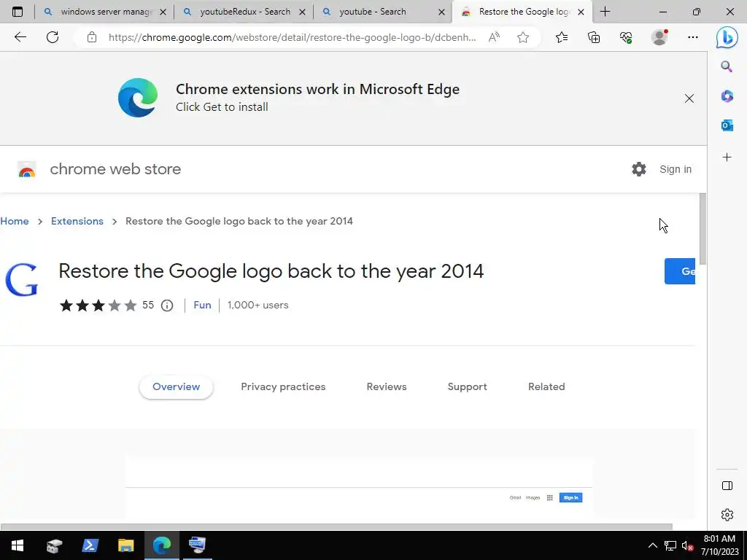747x560 pixels.
Task: Add this page to favorites star icon
Action: click(x=523, y=37)
